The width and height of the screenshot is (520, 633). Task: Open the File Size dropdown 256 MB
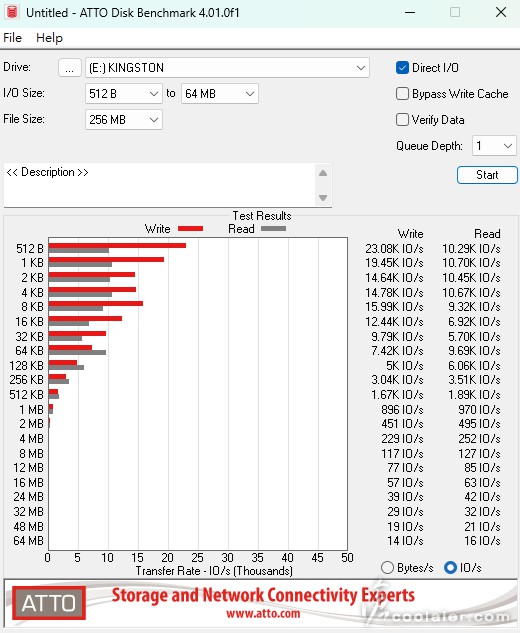click(124, 119)
